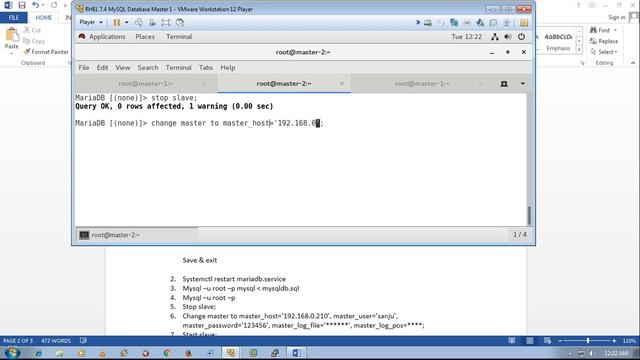Click the new tab icon in terminal tab bar

504,84
